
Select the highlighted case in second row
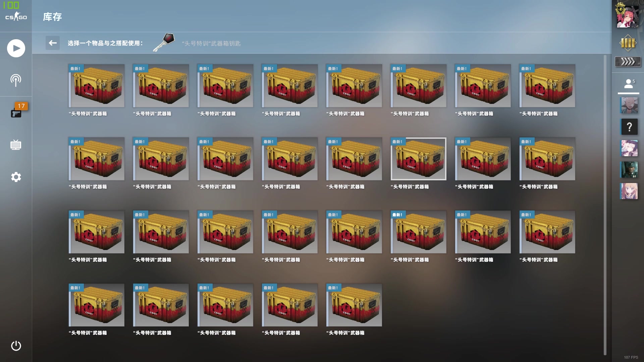tap(418, 159)
